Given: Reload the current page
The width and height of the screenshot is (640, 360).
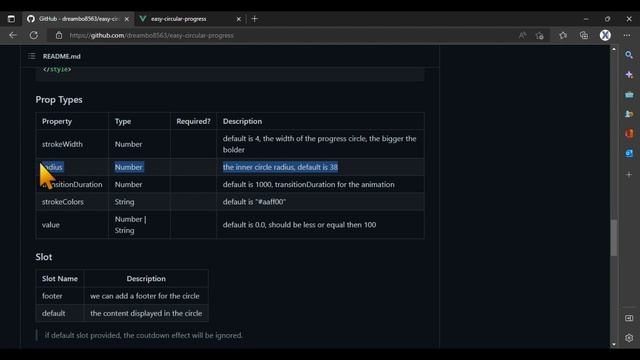Looking at the screenshot, I should 34,36.
